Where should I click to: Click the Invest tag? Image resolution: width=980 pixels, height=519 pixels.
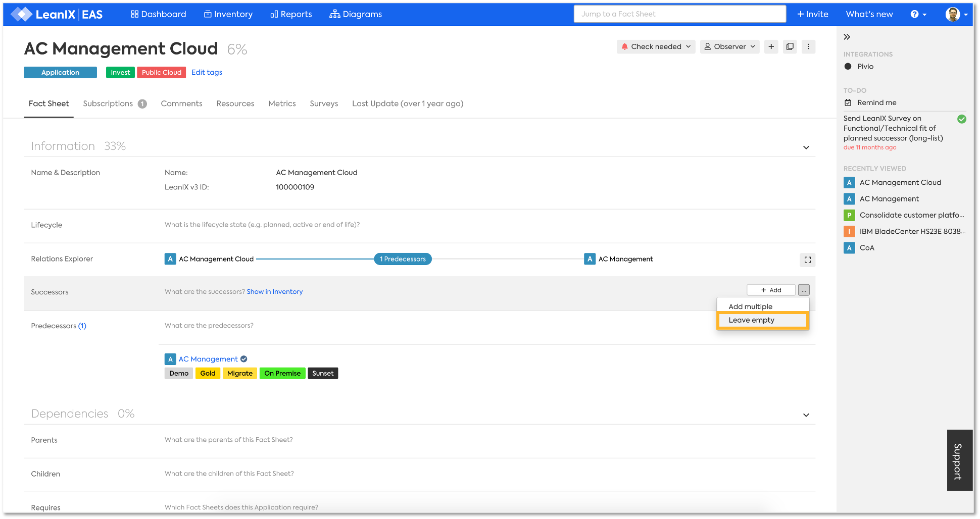click(120, 72)
